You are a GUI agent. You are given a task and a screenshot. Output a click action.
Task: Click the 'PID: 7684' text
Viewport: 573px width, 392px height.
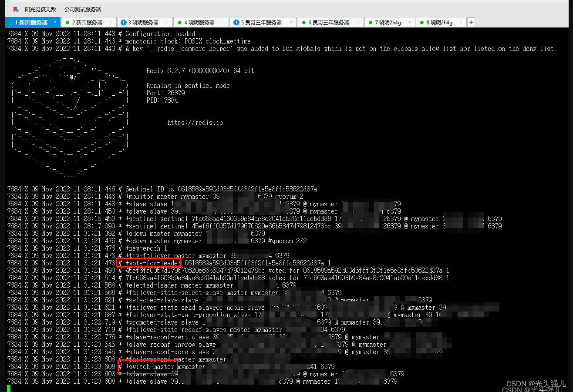(162, 100)
